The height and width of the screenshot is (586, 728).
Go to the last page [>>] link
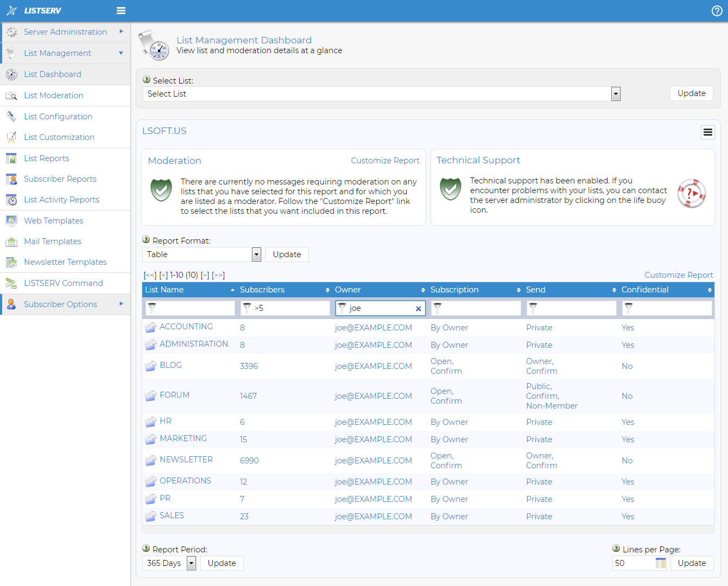coord(218,275)
